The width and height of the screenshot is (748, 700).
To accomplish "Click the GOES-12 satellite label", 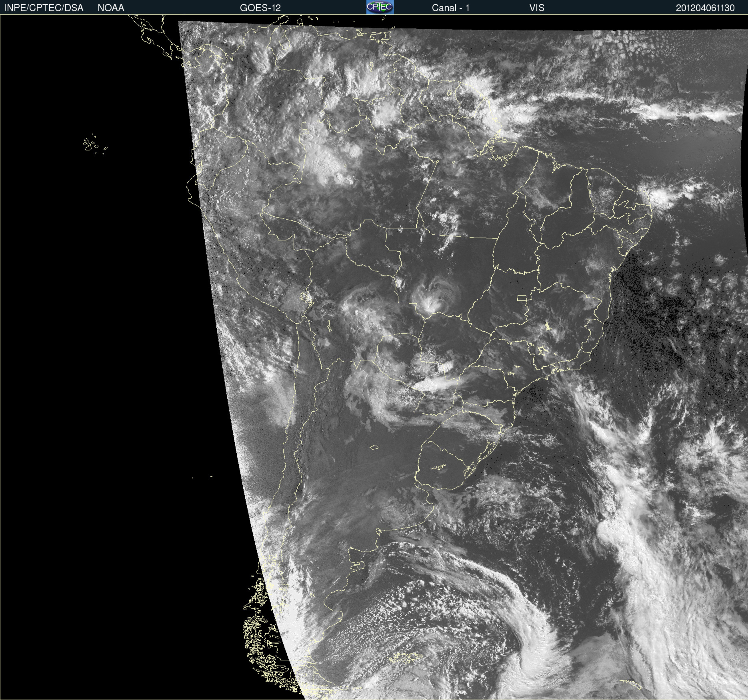I will 260,8.
